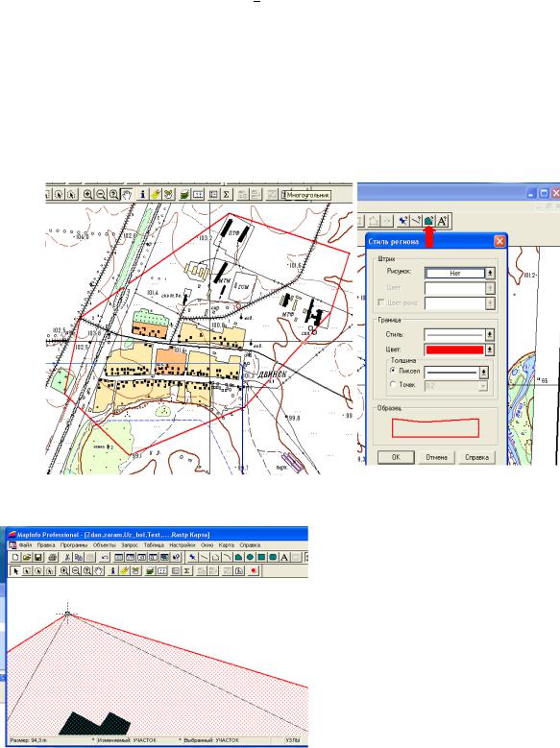560x748 pixels.
Task: Click the Cut scissors icon in the MapInfo Professional window
Action: (67, 557)
